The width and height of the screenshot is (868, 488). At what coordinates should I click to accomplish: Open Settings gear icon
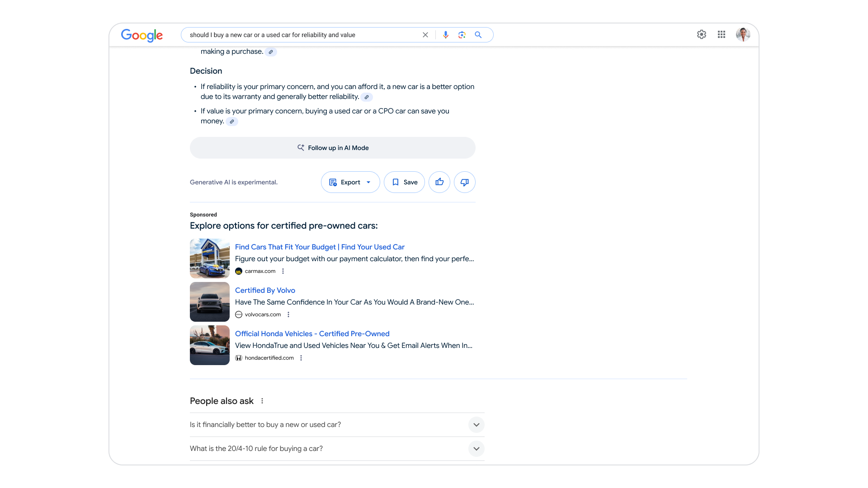pos(701,34)
